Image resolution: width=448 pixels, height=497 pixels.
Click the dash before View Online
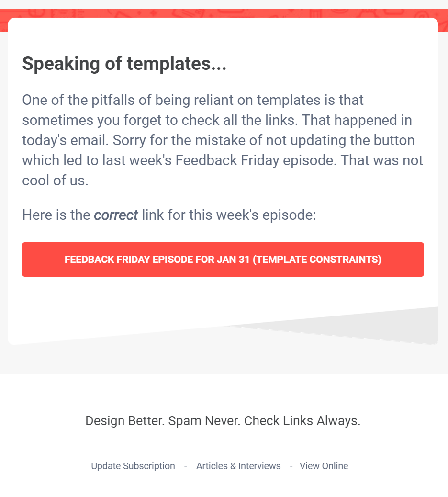(x=291, y=466)
